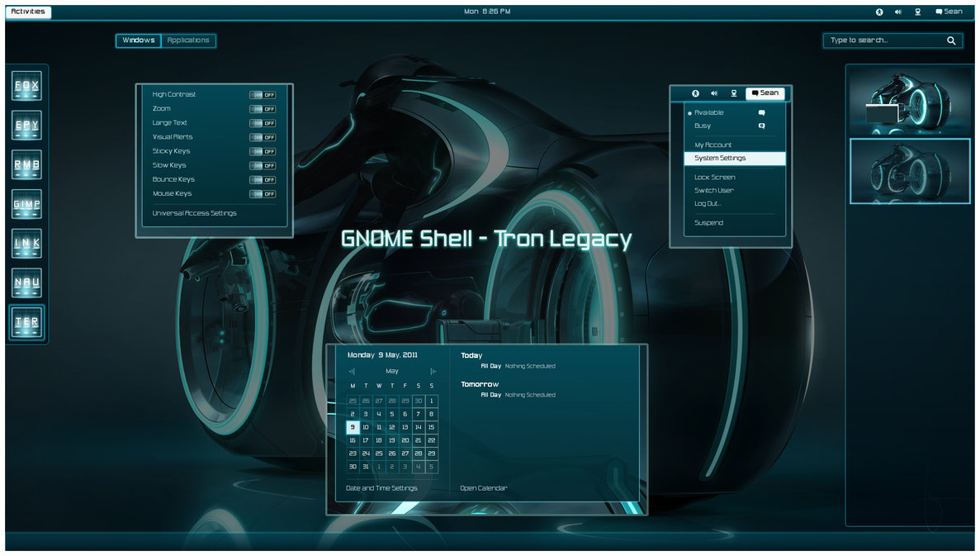Collapse the highlighted Sean menu button in the panel
Viewport: 980px width, 556px height.
(x=765, y=93)
